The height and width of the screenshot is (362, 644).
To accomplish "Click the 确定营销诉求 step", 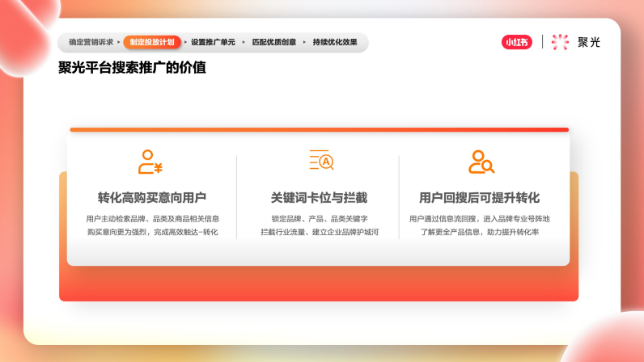I will click(x=91, y=42).
